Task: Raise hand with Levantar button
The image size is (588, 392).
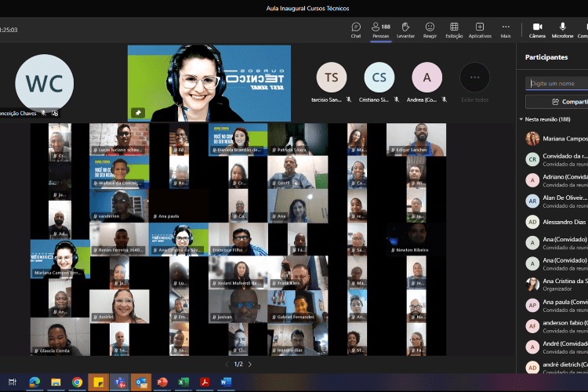Action: [x=405, y=29]
